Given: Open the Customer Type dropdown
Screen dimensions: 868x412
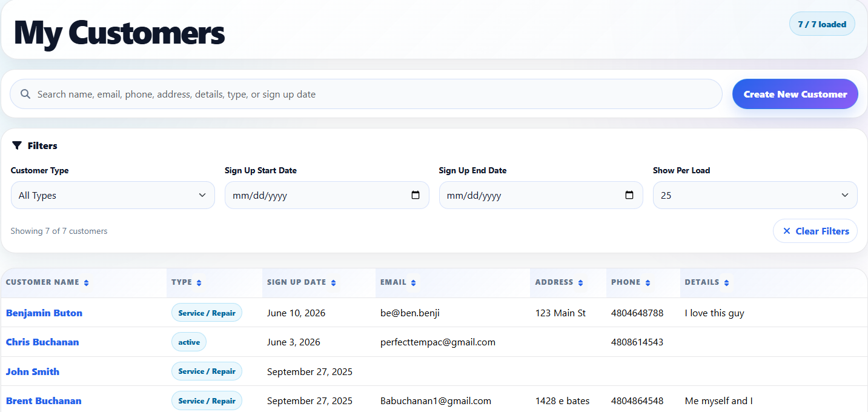Looking at the screenshot, I should click(113, 195).
